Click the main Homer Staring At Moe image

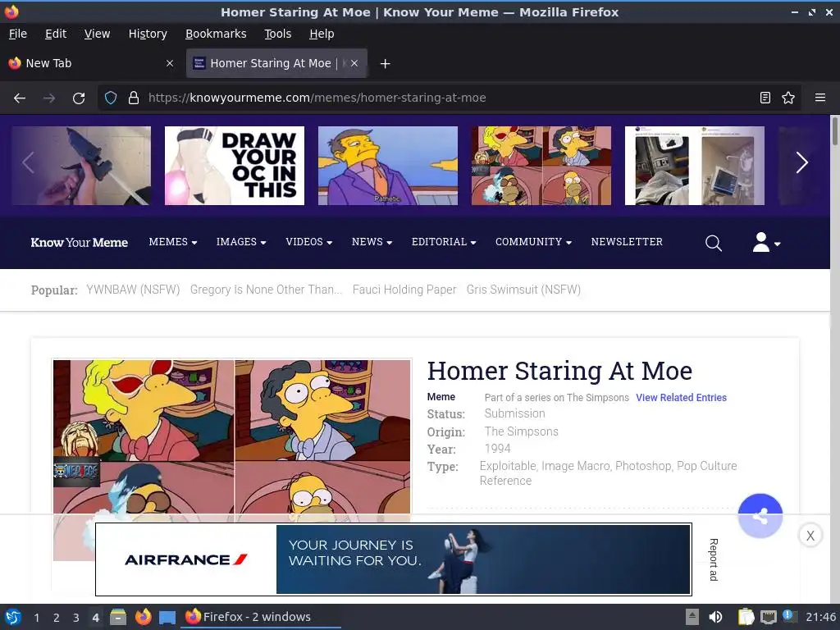click(x=232, y=436)
